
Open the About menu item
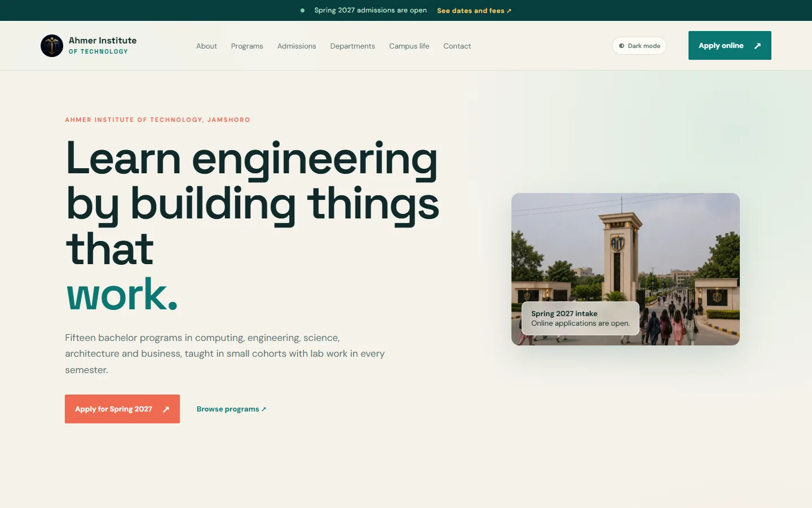coord(206,46)
